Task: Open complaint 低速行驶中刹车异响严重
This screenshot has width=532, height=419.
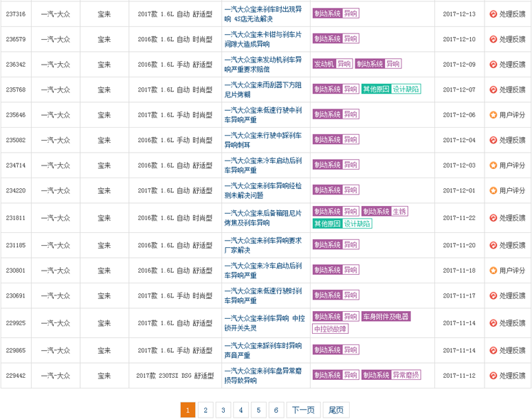Action: (263, 115)
